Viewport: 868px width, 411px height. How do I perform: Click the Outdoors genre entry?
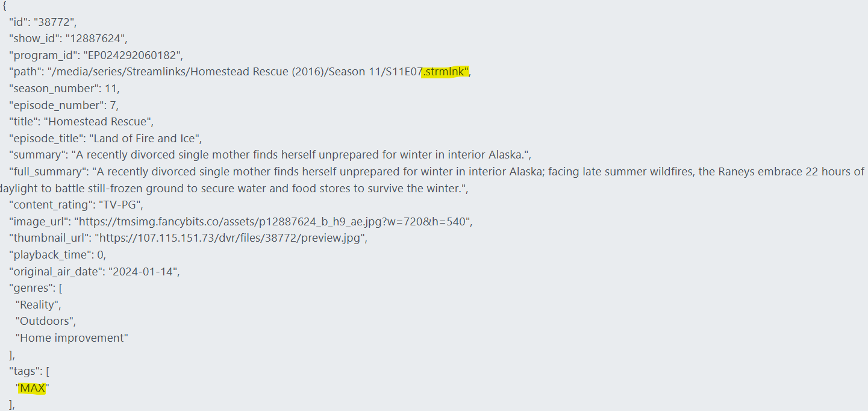pyautogui.click(x=45, y=321)
